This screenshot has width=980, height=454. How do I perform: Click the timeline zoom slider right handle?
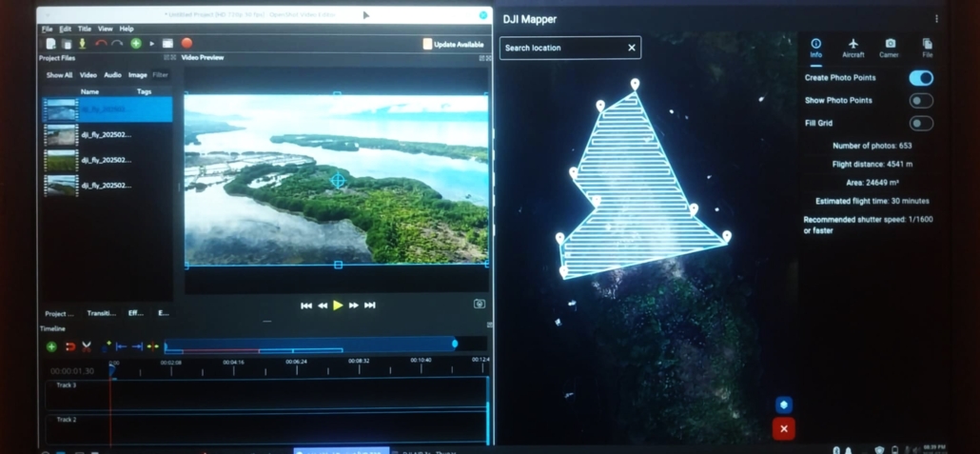(455, 344)
